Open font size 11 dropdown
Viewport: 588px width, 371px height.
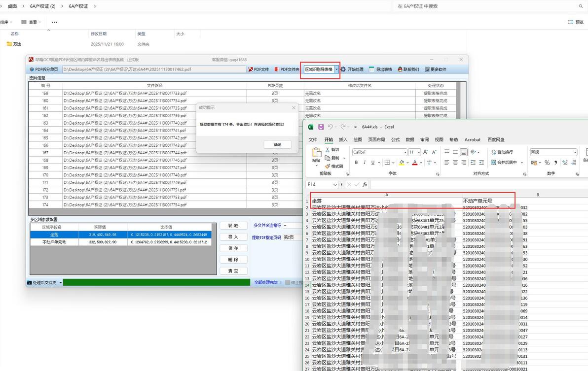pos(418,152)
